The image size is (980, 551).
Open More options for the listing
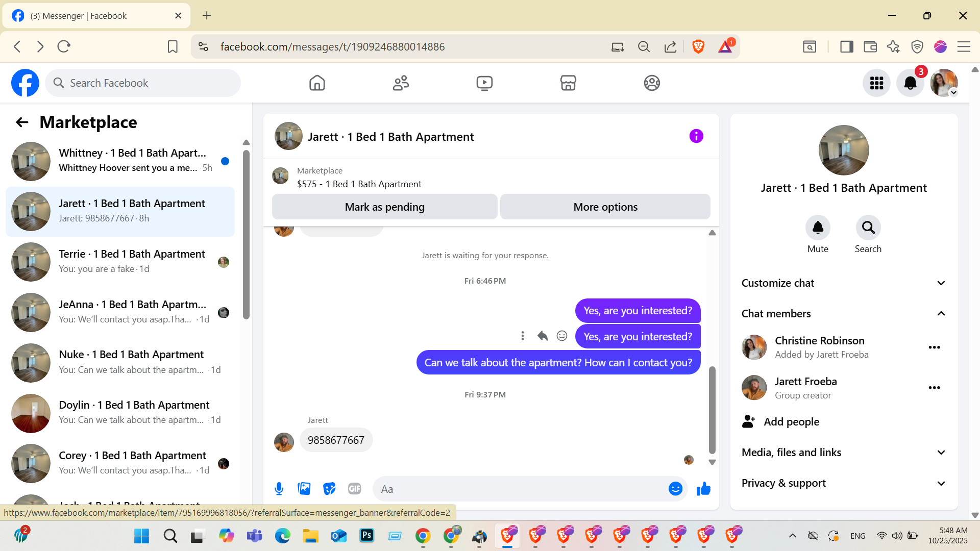605,207
